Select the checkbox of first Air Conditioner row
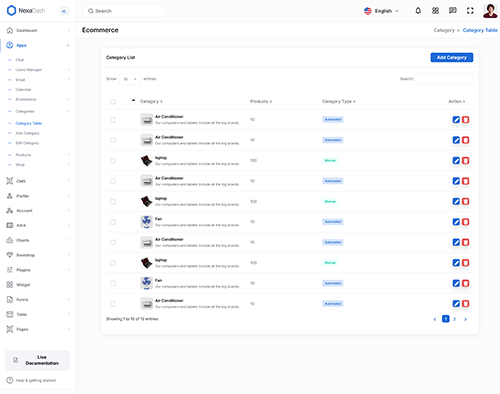This screenshot has height=394, width=500. click(x=113, y=120)
